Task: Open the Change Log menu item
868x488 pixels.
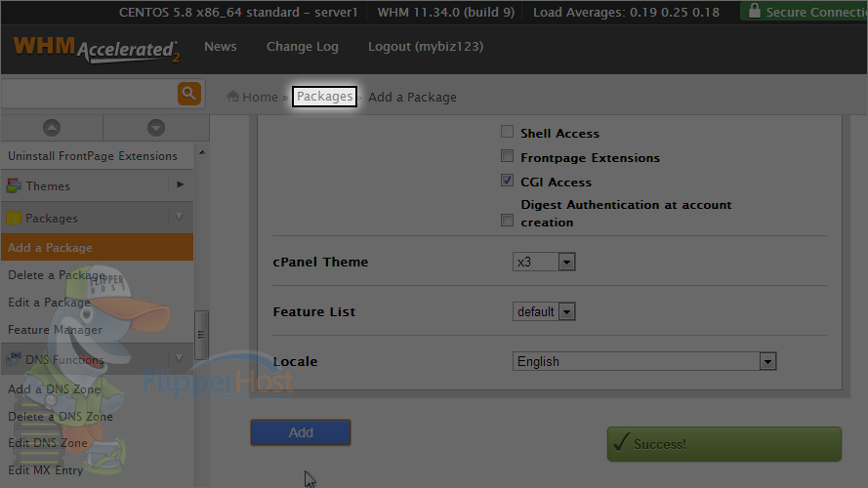Action: pyautogui.click(x=303, y=47)
